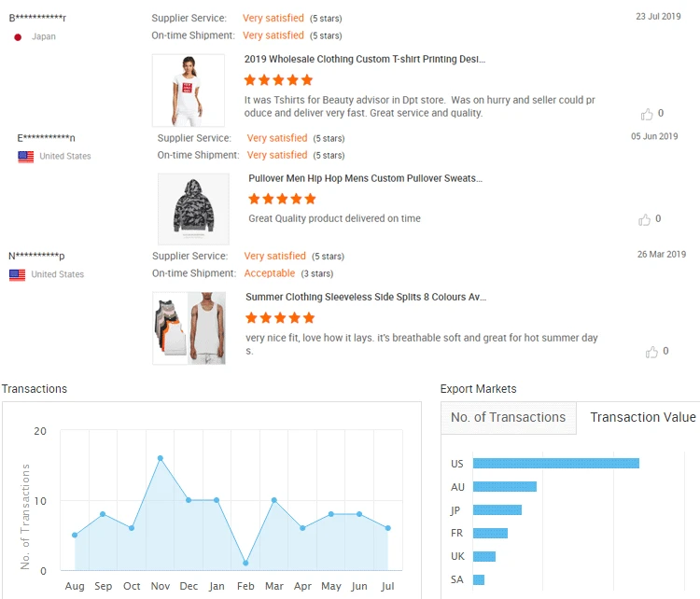Open Summer Clothing Sleeveless Side Splits link
Screen dimensions: 700x599
(366, 297)
